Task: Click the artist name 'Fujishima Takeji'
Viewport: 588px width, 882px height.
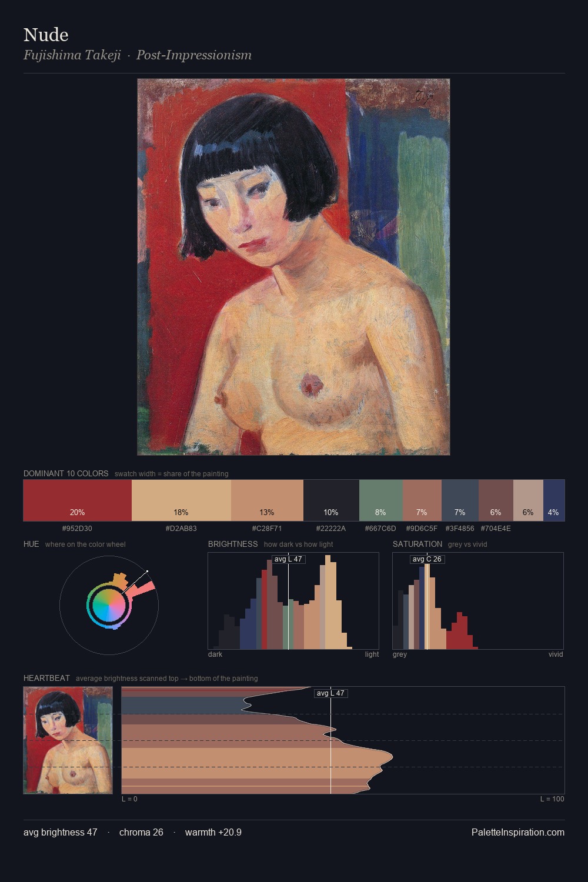Action: 72,55
